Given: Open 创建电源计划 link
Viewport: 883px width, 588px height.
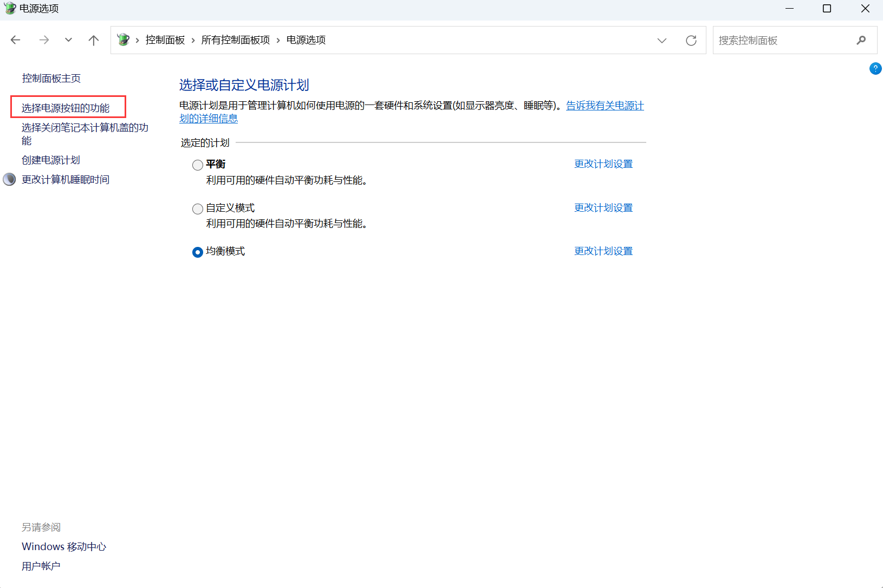Looking at the screenshot, I should pyautogui.click(x=51, y=160).
